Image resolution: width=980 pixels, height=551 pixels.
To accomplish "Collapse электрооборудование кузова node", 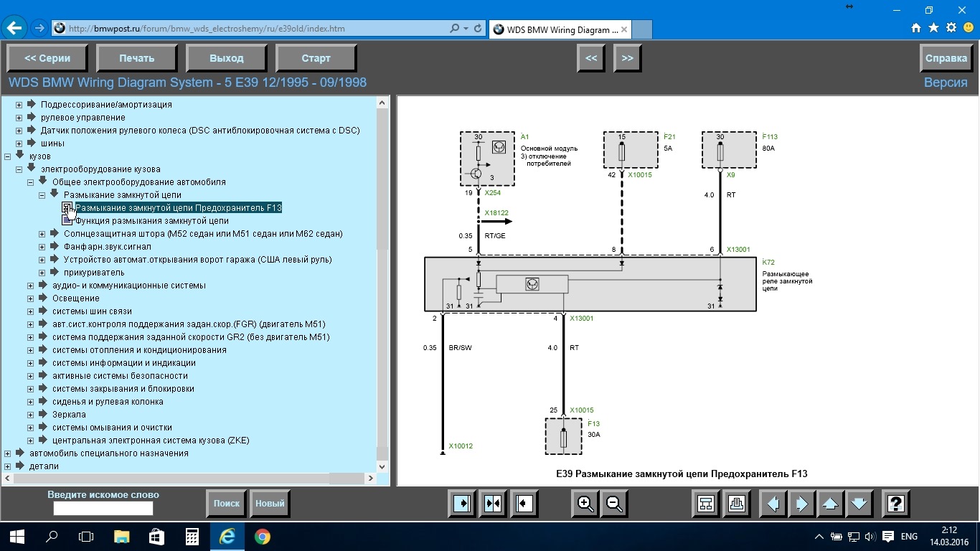I will point(19,169).
